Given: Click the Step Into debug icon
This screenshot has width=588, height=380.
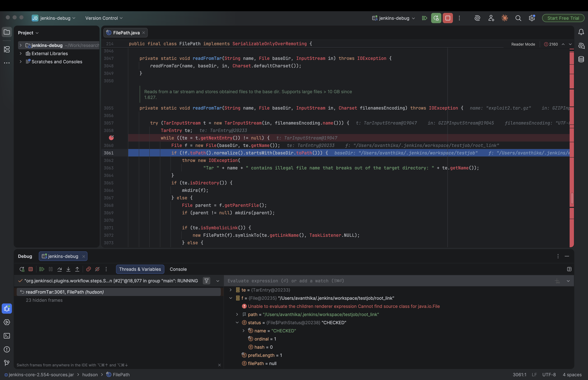Looking at the screenshot, I should (x=68, y=269).
